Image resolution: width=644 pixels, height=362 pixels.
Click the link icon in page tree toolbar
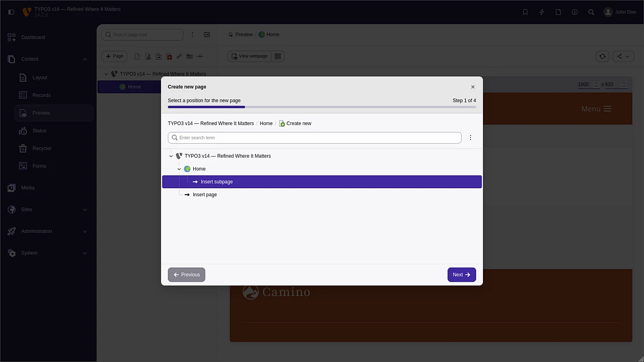click(179, 56)
